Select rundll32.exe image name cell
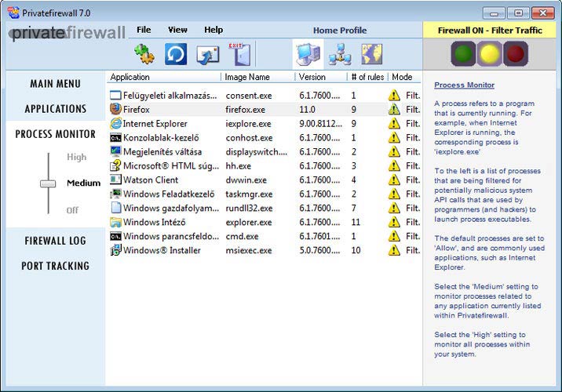The height and width of the screenshot is (392, 562). pyautogui.click(x=249, y=208)
